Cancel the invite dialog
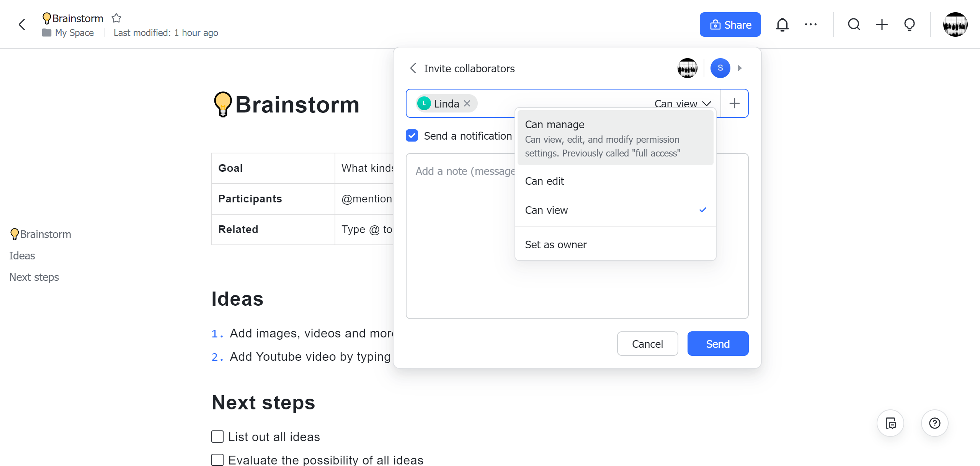The width and height of the screenshot is (980, 466). click(x=647, y=343)
